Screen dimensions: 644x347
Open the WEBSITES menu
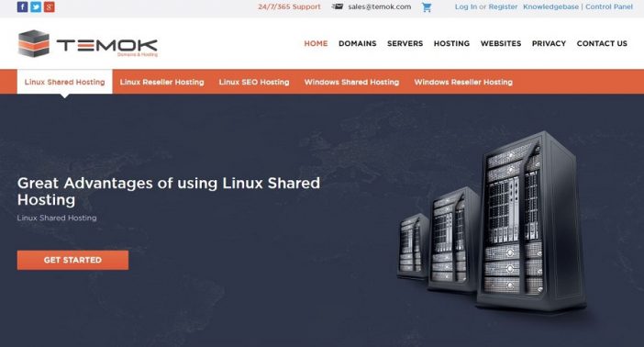coord(501,43)
